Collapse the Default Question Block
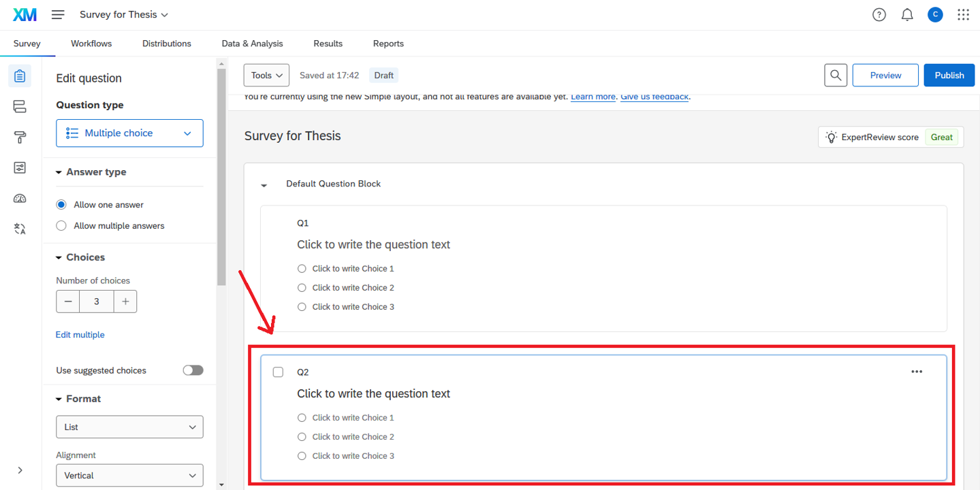 (264, 184)
